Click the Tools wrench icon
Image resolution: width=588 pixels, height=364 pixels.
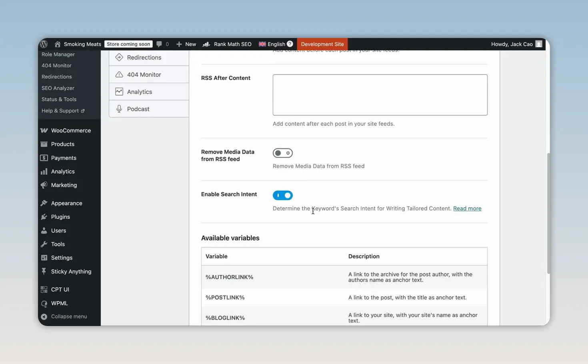44,244
